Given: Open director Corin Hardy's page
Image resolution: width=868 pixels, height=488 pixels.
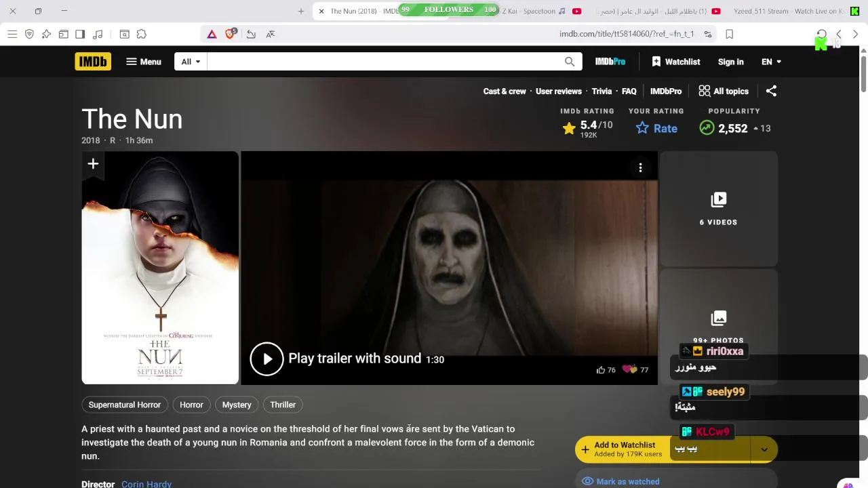Looking at the screenshot, I should (x=146, y=484).
